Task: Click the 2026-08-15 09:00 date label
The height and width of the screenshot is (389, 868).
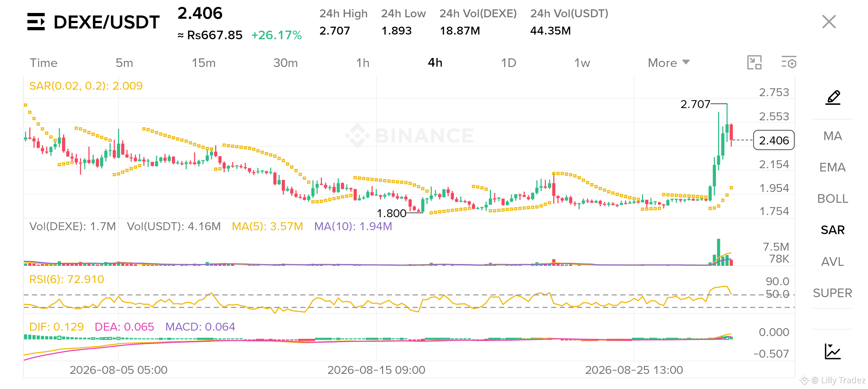Action: click(x=376, y=370)
